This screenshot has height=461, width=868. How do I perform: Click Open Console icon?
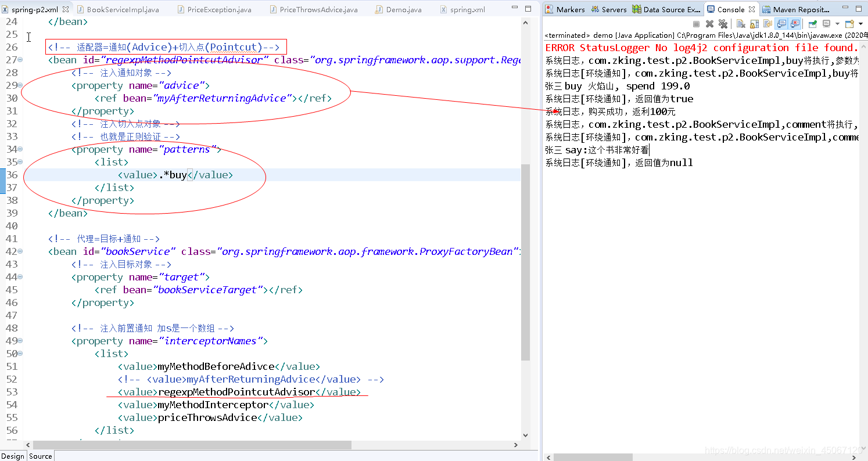849,24
